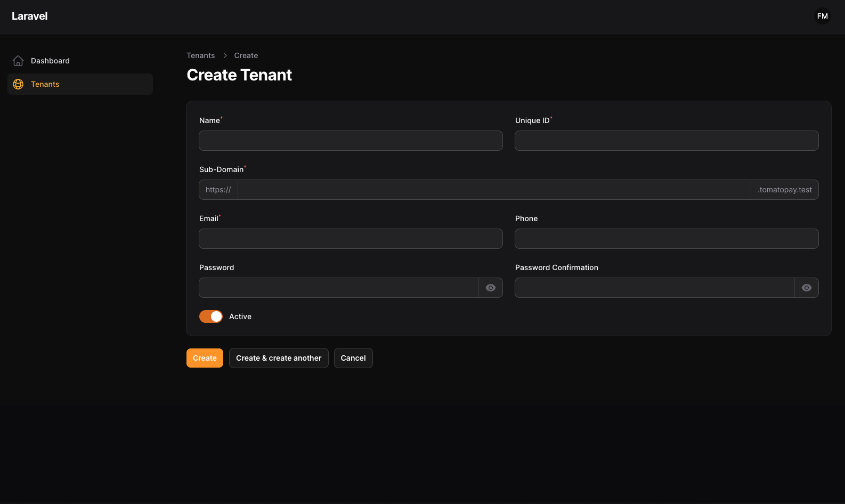Select Tenants in the sidebar
This screenshot has height=504, width=845.
(x=45, y=84)
